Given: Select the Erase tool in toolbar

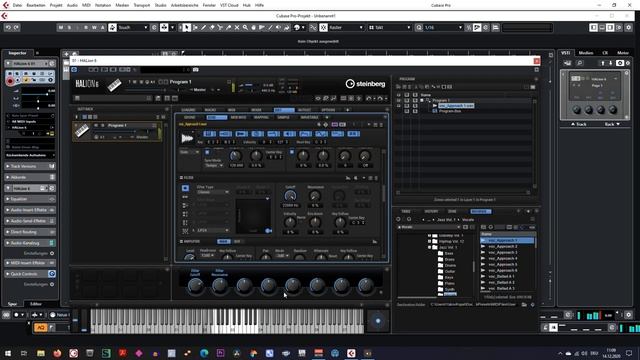Looking at the screenshot, I should (x=212, y=27).
